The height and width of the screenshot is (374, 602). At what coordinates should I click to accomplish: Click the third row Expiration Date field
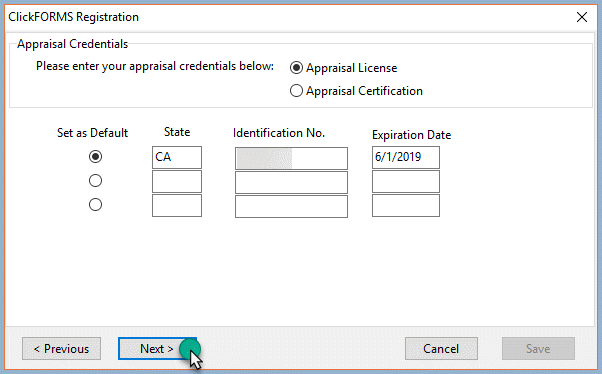(x=406, y=205)
